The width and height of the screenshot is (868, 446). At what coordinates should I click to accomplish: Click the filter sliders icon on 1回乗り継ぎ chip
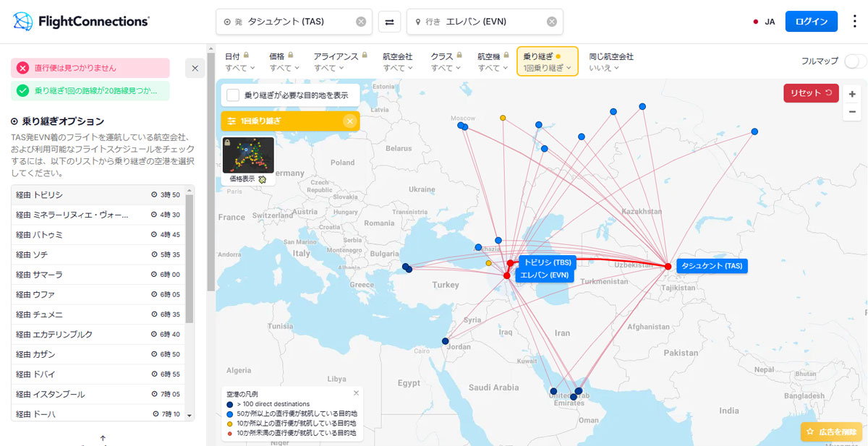coord(231,121)
